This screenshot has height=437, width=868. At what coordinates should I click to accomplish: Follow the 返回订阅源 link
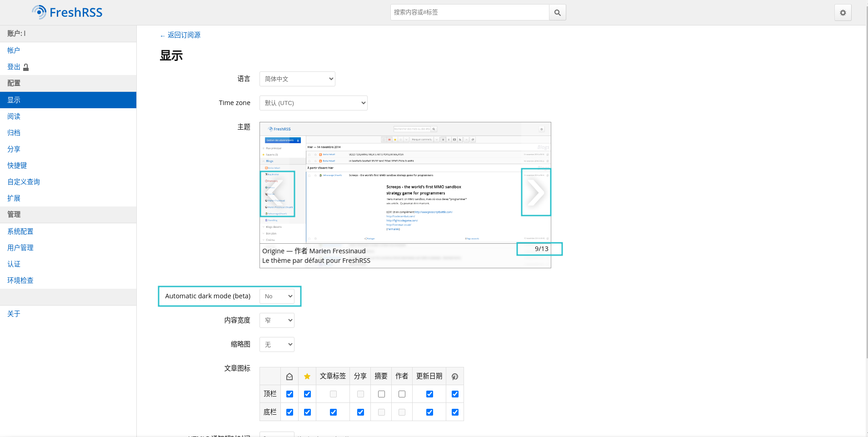point(184,35)
